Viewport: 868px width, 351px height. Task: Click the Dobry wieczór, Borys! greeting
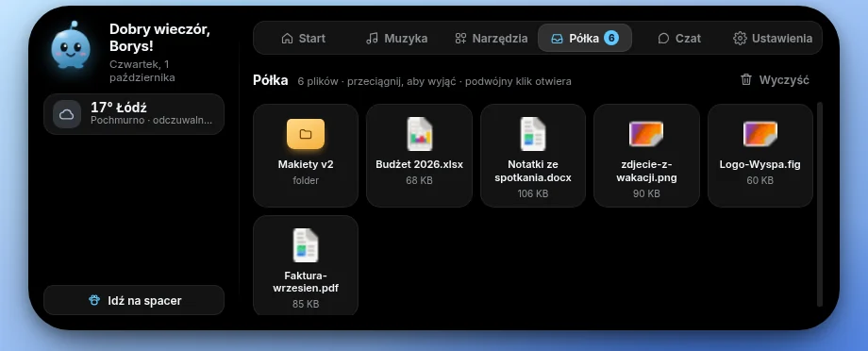click(x=159, y=38)
